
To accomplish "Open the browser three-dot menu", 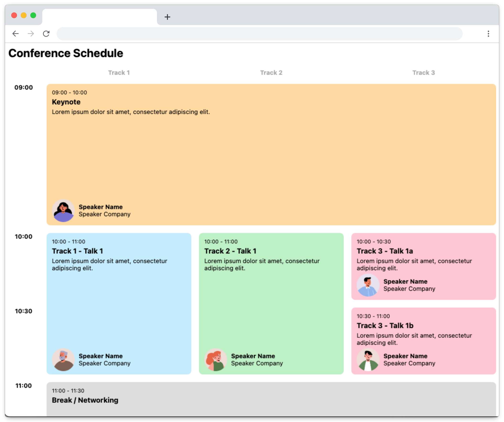I will (x=488, y=34).
